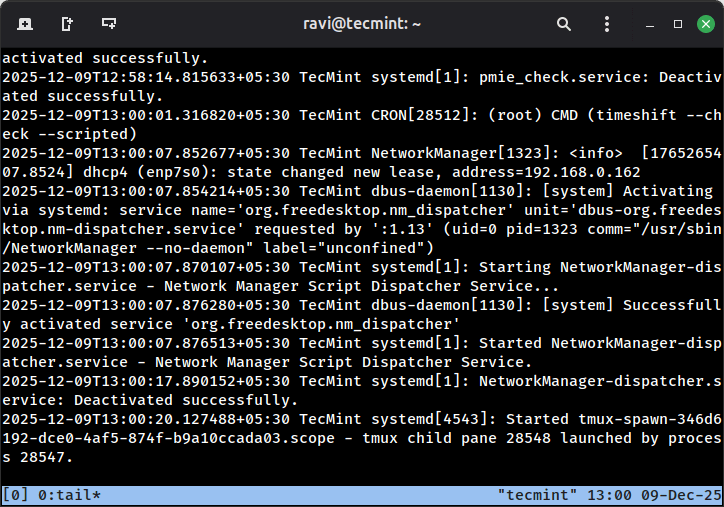Click 'tmux child pane 28548' text
Screen dimensions: 724x507
pos(457,438)
